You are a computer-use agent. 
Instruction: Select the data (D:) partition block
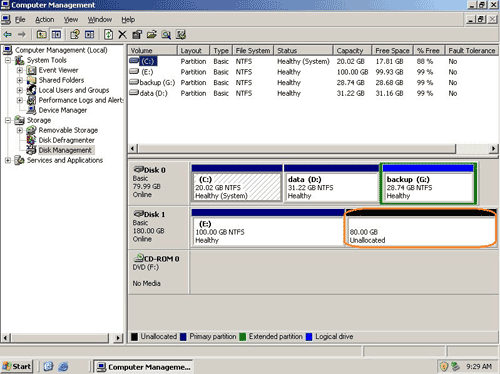(x=332, y=183)
